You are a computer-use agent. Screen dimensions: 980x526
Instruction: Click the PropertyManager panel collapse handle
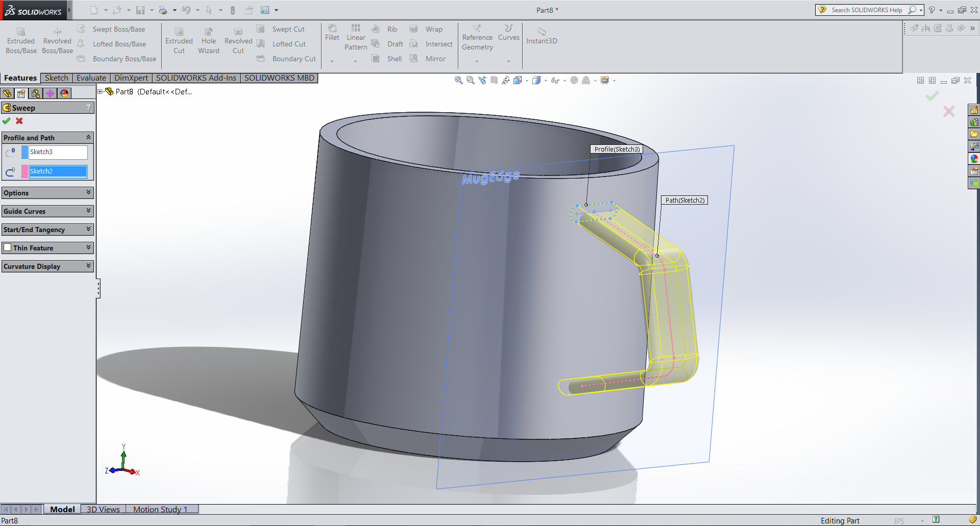click(x=98, y=289)
